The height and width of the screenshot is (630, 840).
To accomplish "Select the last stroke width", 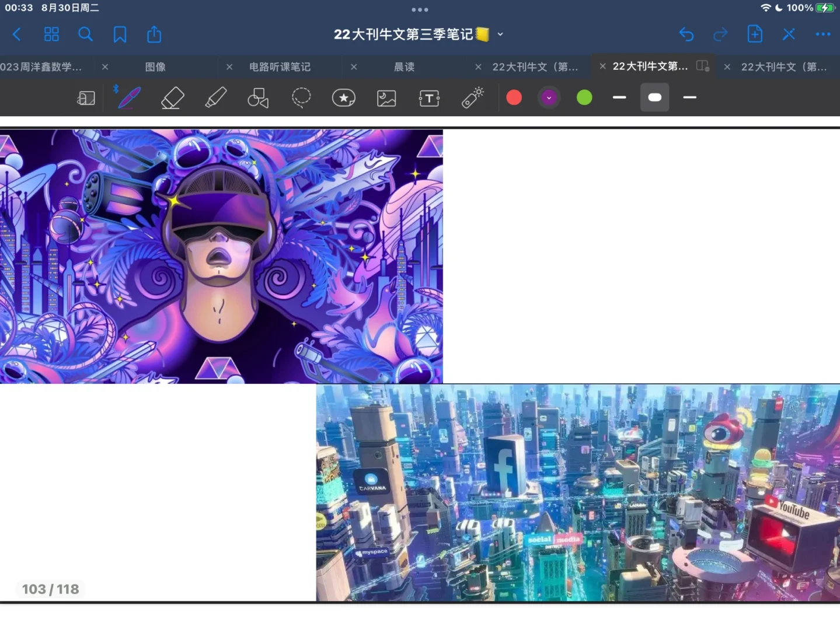I will (689, 97).
